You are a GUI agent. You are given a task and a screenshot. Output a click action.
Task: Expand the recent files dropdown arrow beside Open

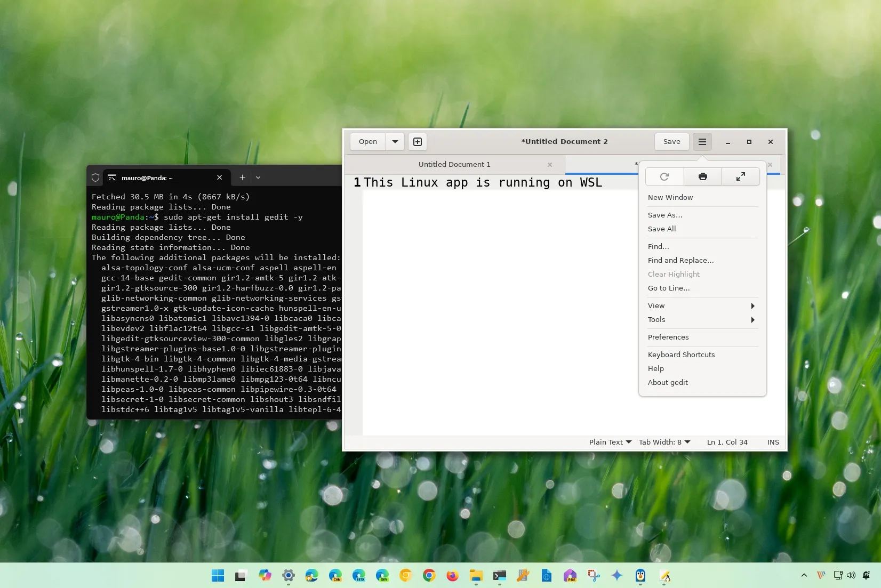click(395, 142)
